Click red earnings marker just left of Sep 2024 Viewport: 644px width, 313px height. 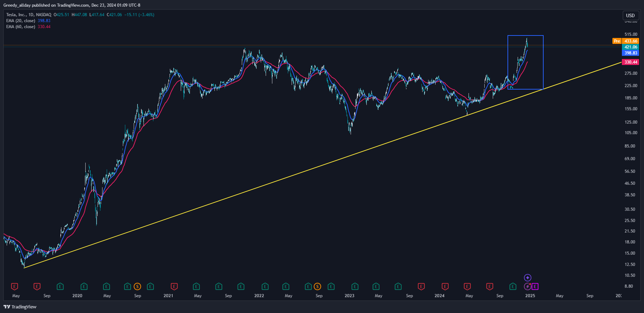coord(490,287)
